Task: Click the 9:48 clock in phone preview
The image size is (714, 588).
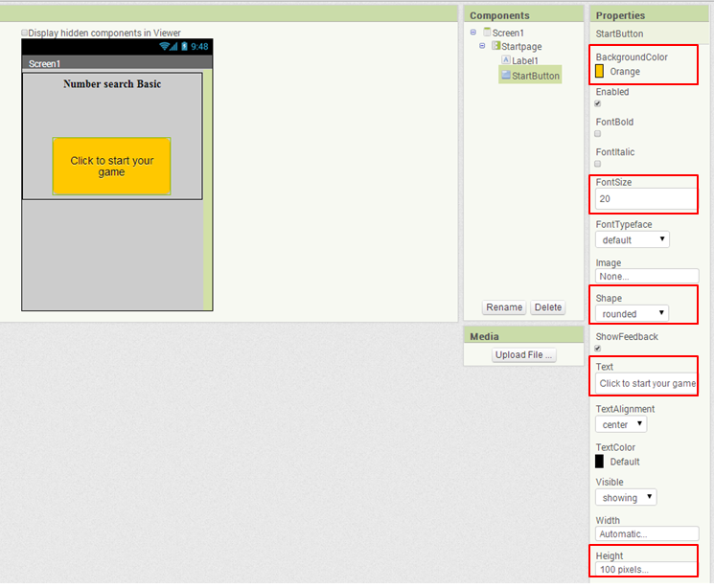Action: [199, 46]
